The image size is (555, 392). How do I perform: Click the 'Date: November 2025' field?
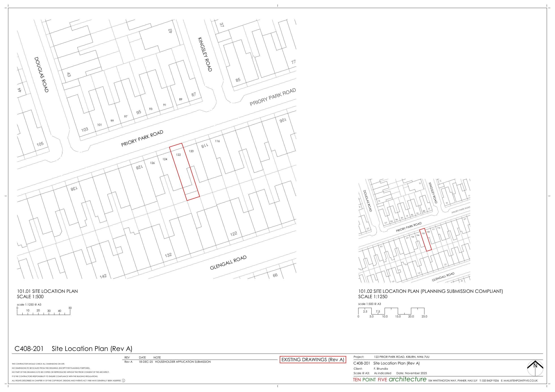pos(412,373)
